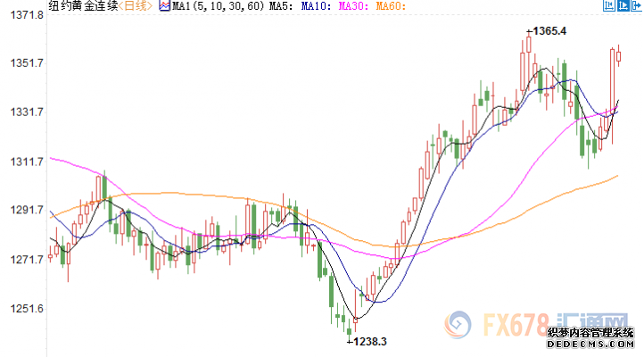Click the 1238.3 low price marker
Screen dimensions: 644x357
[370, 339]
